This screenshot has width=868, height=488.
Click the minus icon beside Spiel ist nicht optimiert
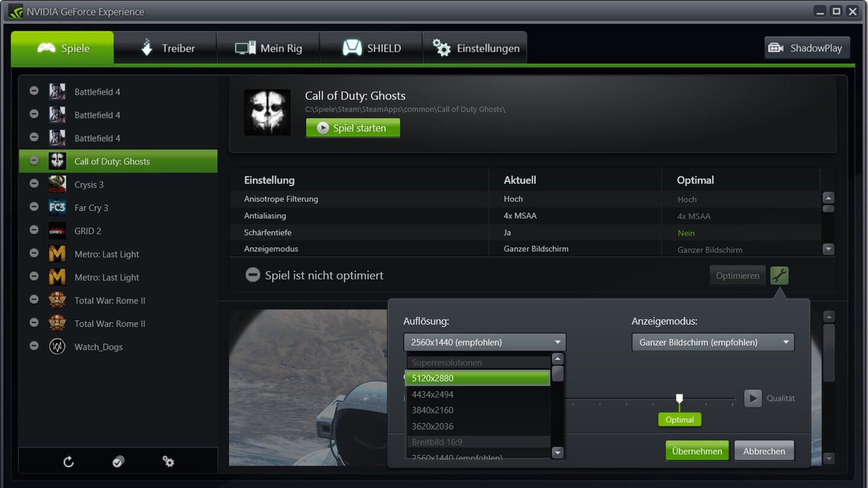point(253,275)
